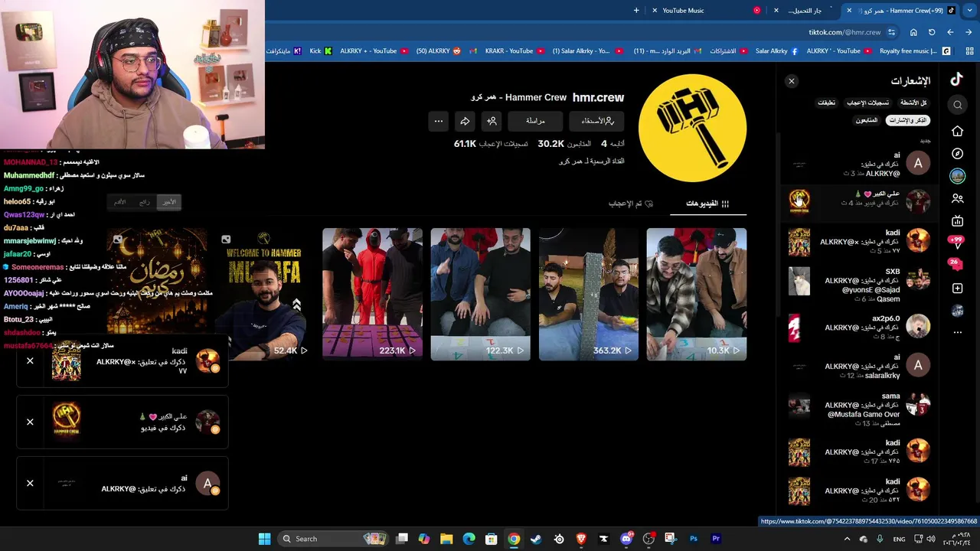Open the Salar Alkrky Facebook bookmark
The height and width of the screenshot is (551, 980).
776,51
